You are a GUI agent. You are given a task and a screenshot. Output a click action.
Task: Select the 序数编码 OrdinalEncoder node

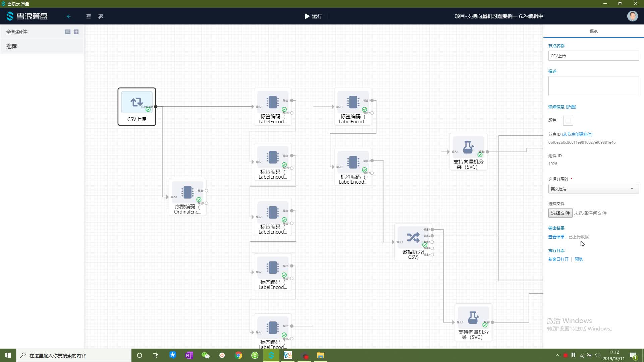point(187,192)
